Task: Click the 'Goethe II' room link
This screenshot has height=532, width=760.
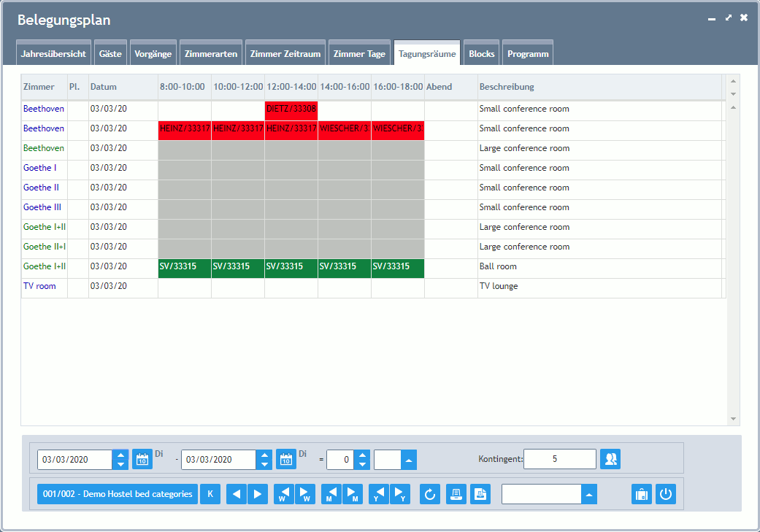Action: pos(41,188)
